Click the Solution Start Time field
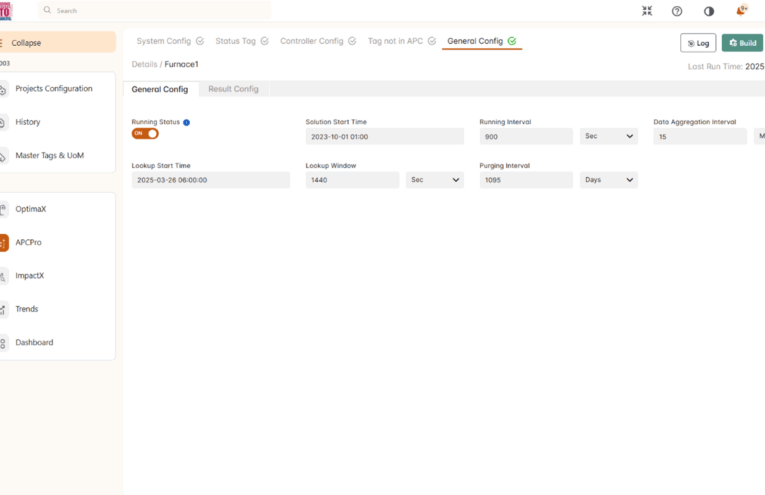 385,136
